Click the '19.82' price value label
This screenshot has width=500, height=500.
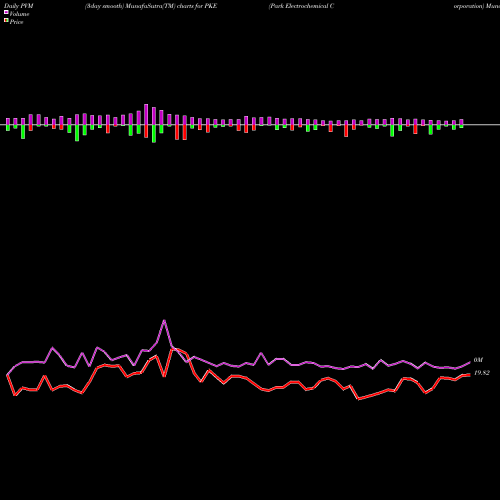tap(482, 373)
